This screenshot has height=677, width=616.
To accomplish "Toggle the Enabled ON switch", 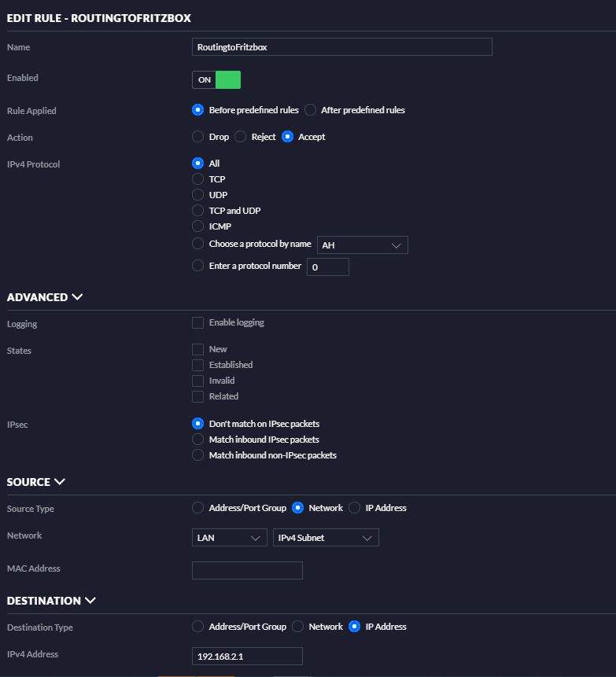I will (216, 79).
